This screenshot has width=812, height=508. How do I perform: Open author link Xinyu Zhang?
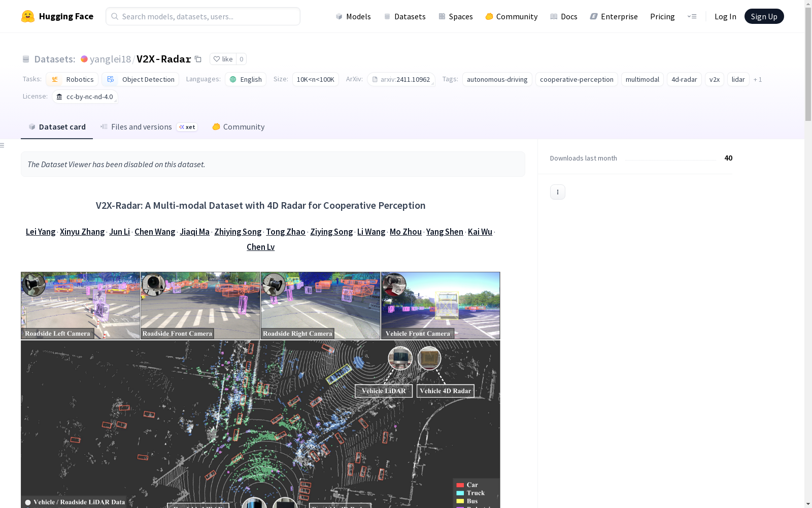[82, 232]
